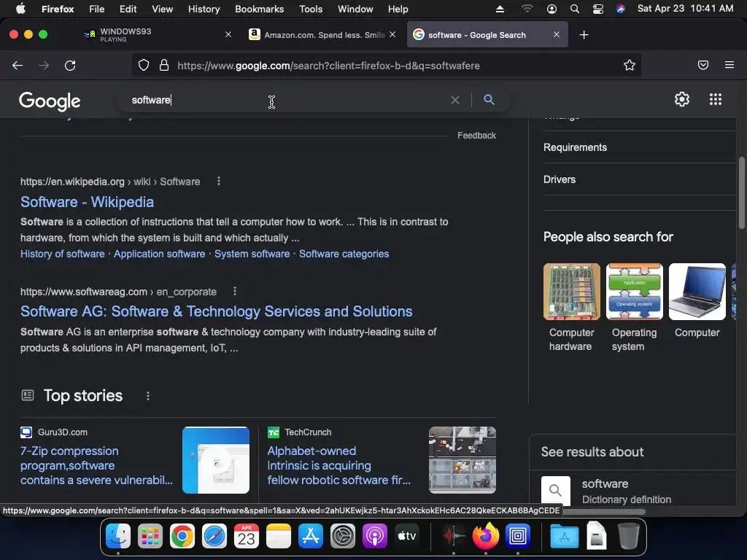Open Operating system related search
Viewport: 747px width, 560px height.
pyautogui.click(x=634, y=308)
